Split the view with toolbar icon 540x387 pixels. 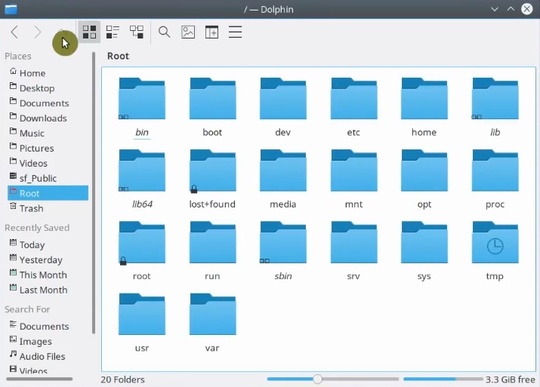click(x=211, y=32)
